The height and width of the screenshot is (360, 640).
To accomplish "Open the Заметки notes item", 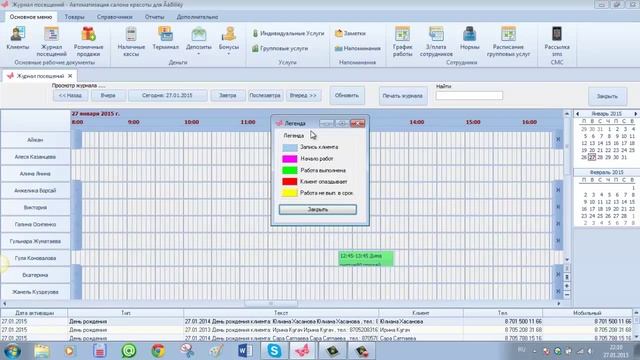I will [350, 33].
